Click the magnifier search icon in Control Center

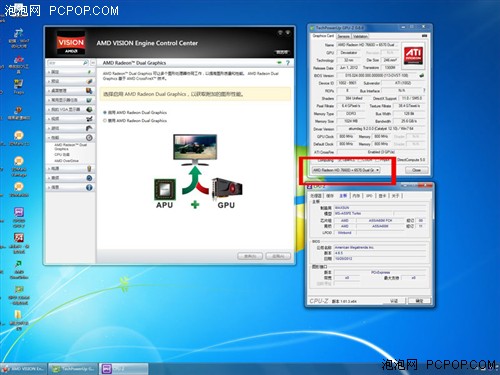pos(85,63)
